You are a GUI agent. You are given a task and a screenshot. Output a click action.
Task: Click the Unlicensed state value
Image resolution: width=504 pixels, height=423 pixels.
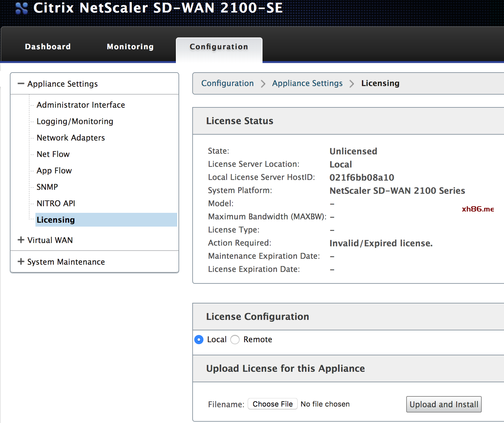click(353, 151)
